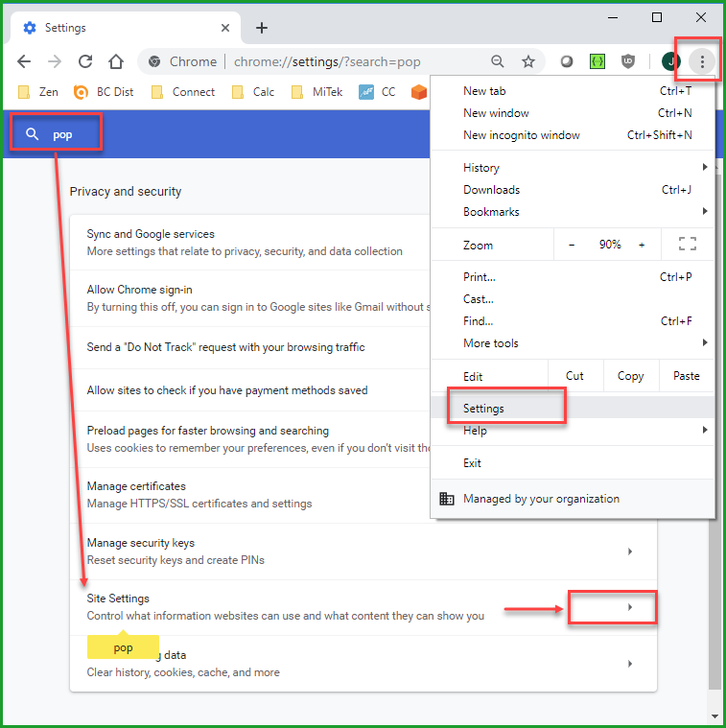Click Copy in the Edit row
The image size is (726, 728).
pos(630,376)
